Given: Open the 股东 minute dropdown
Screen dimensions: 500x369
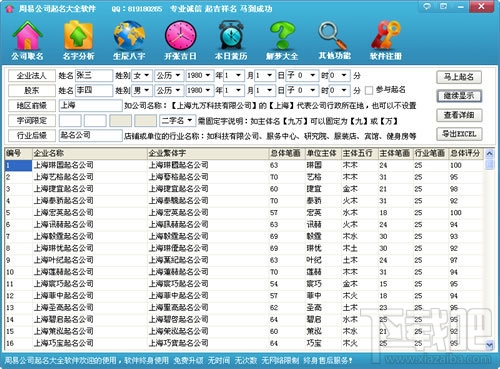Looking at the screenshot, I should click(x=340, y=90).
